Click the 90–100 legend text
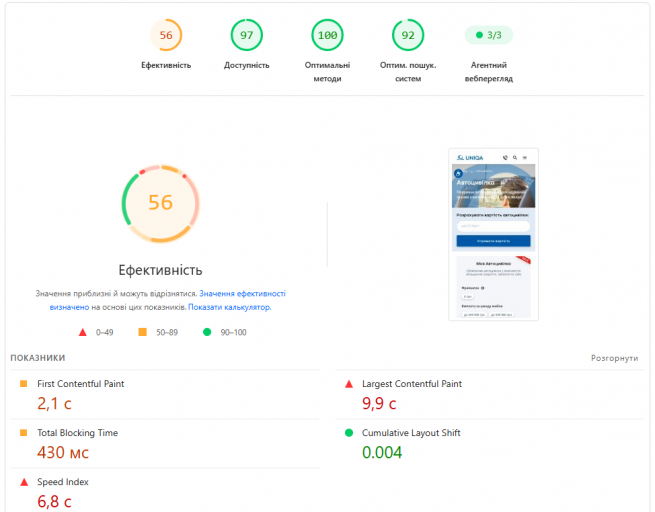 233,332
